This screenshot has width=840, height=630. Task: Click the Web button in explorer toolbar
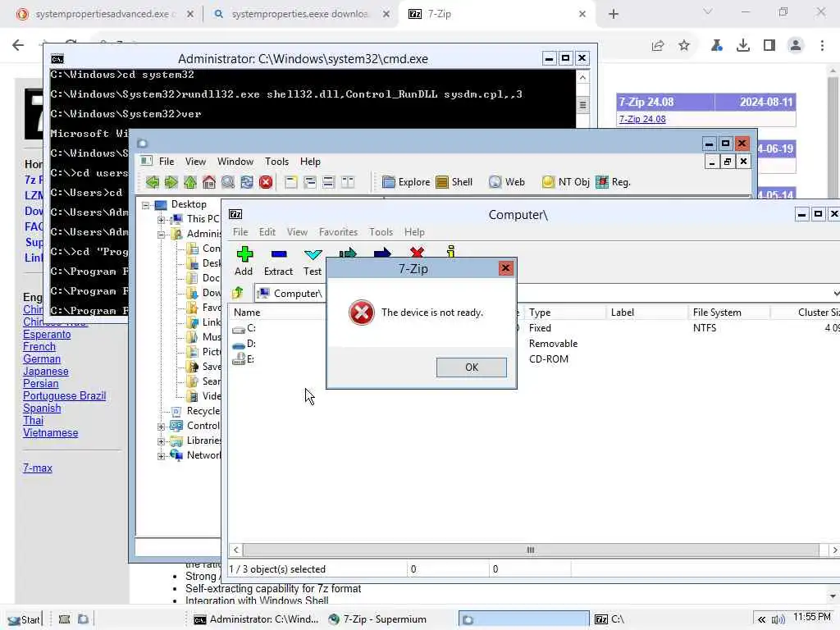click(x=507, y=182)
